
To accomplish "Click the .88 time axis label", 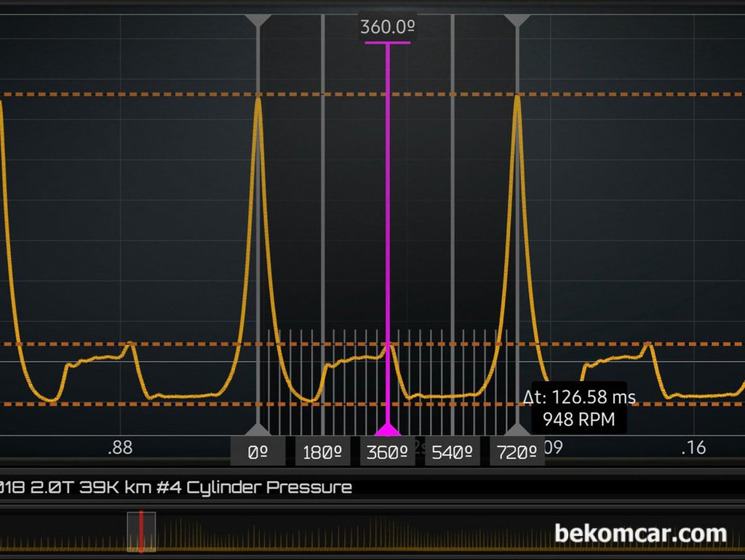I will [x=120, y=447].
